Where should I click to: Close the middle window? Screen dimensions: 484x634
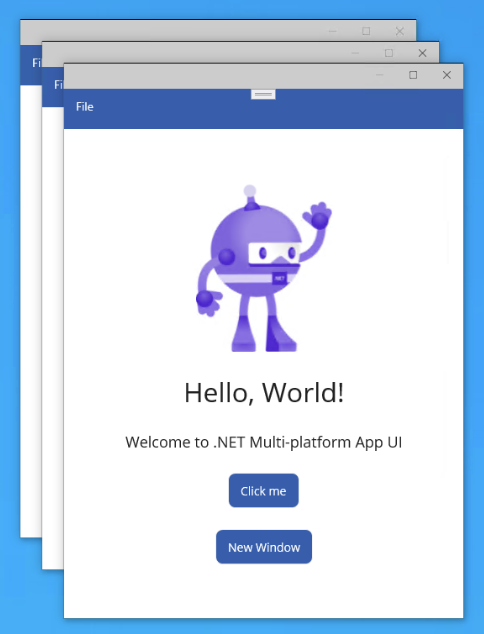pos(422,53)
